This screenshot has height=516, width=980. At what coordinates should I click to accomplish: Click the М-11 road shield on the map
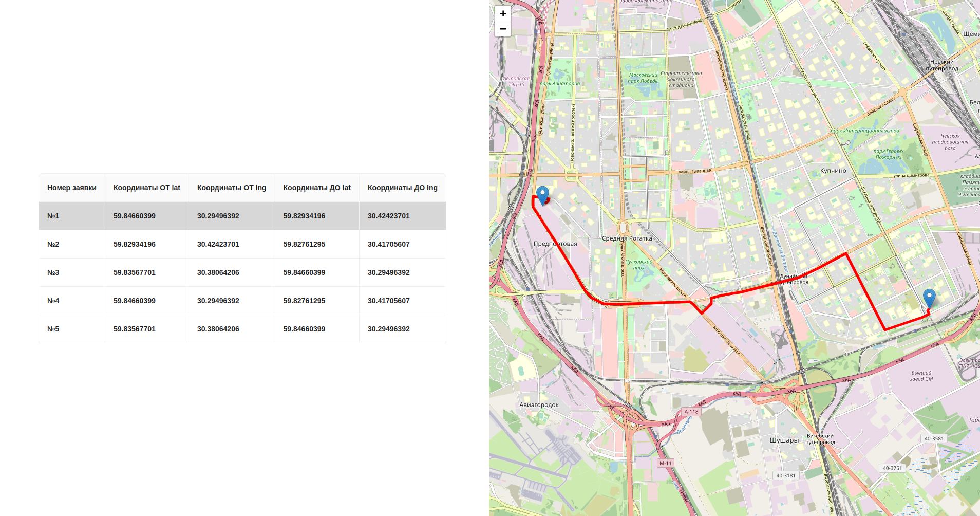pos(666,462)
